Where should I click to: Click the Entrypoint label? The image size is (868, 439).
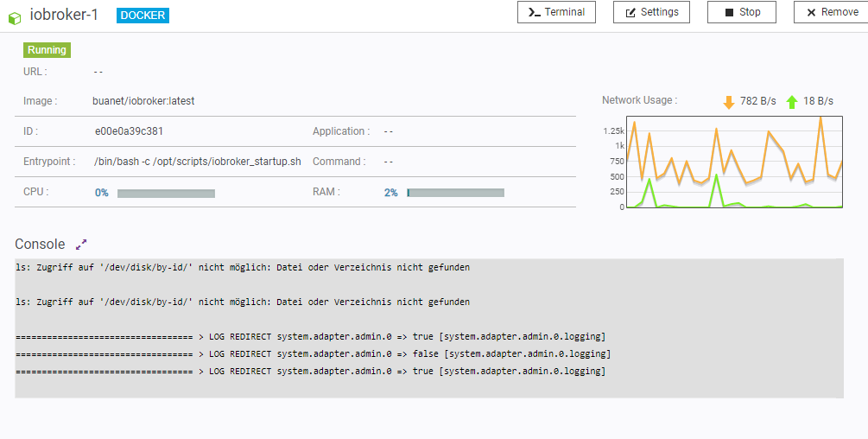(49, 162)
